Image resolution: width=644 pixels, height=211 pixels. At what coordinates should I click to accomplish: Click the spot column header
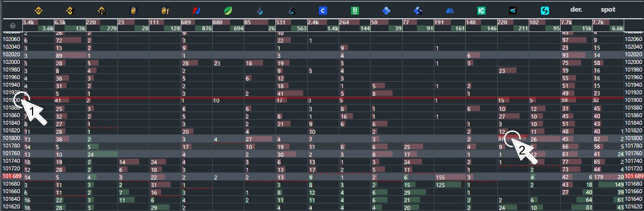[607, 10]
